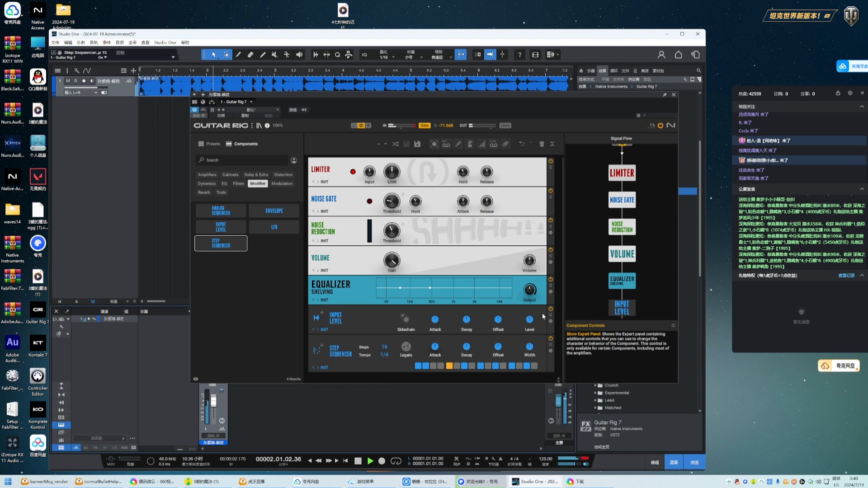Viewport: 868px width, 488px height.
Task: Open the tuner tool in Guitar Rig toolbar
Action: click(x=458, y=144)
